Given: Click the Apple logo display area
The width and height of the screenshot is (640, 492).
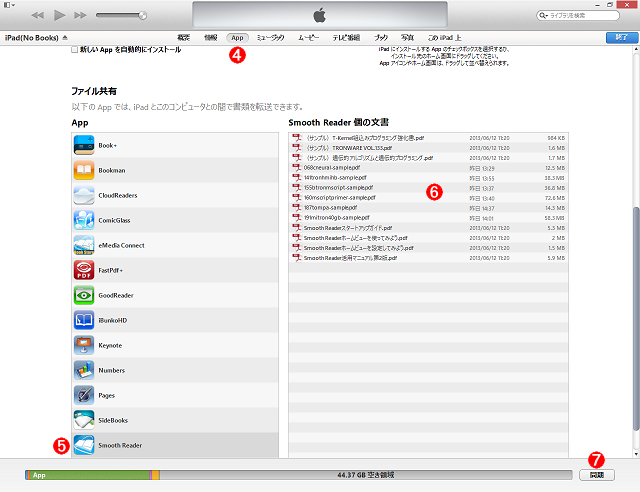Looking at the screenshot, I should click(320, 15).
